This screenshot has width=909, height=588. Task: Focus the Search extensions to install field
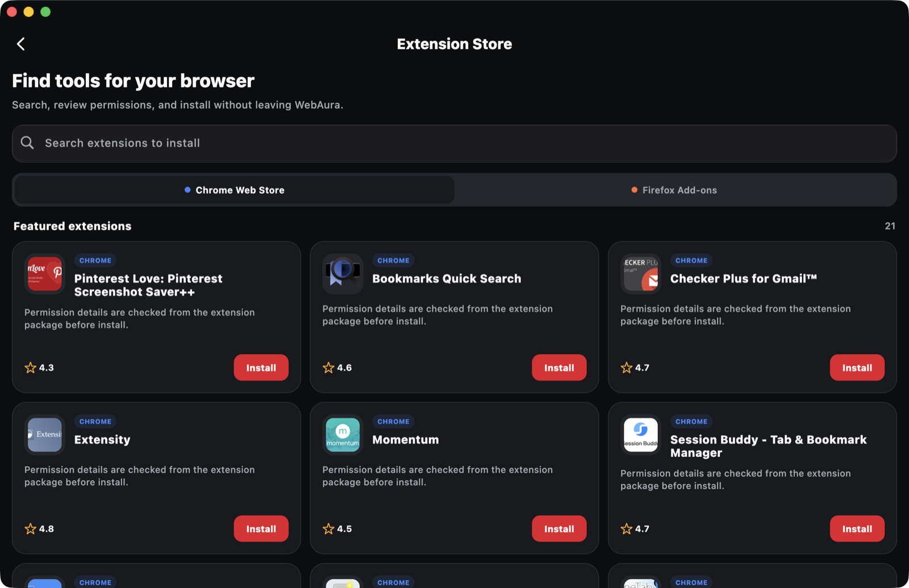click(454, 143)
